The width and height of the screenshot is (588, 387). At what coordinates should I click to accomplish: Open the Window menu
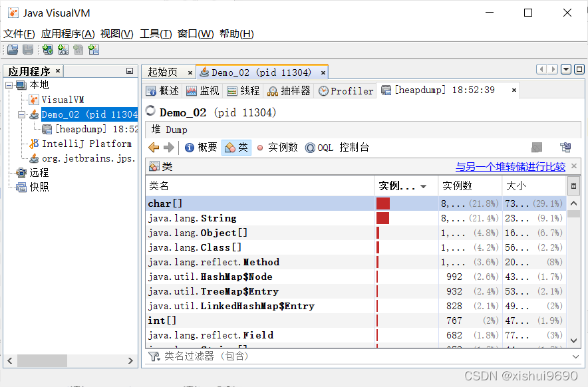tap(196, 34)
